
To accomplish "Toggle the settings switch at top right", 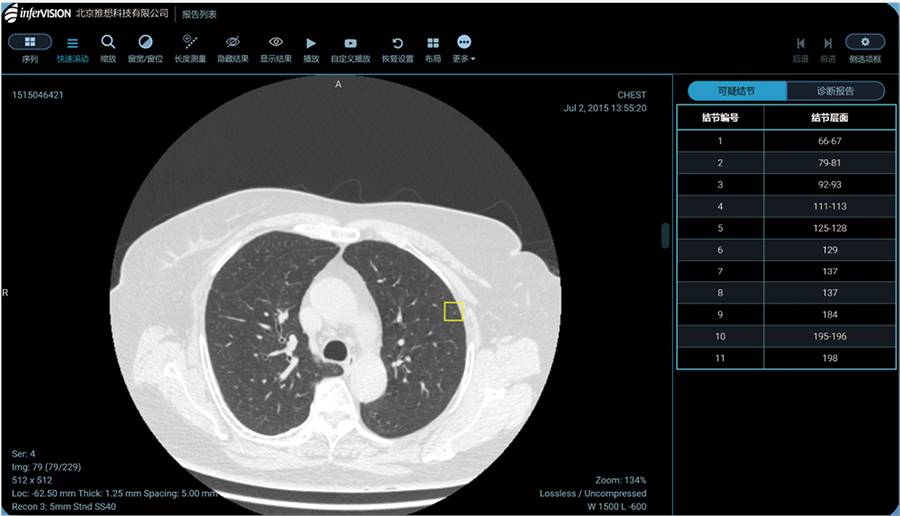I will click(x=864, y=42).
